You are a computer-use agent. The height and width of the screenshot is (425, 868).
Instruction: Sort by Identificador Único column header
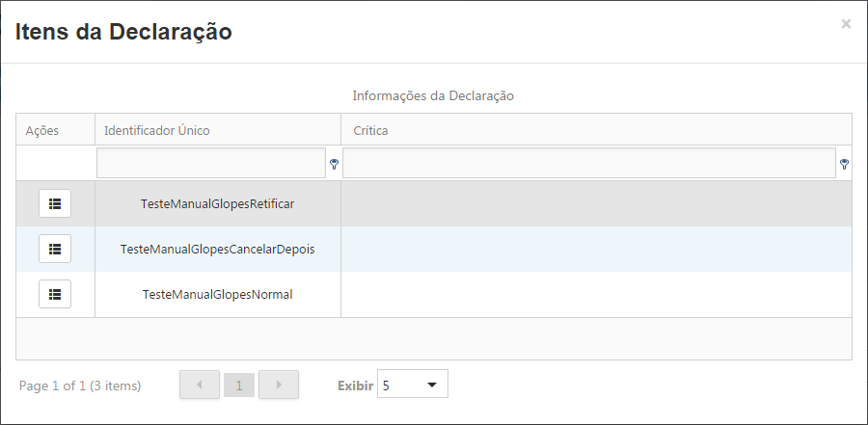pos(217,130)
